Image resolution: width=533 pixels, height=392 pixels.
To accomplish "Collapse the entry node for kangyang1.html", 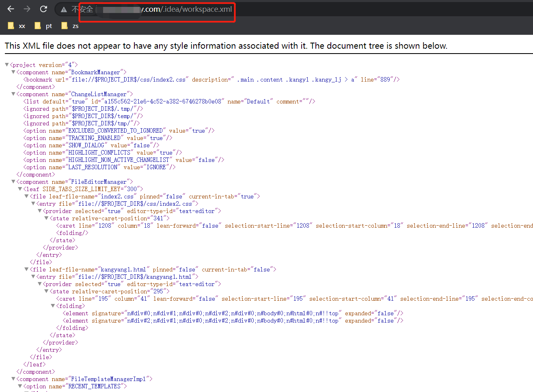I will 33,276.
